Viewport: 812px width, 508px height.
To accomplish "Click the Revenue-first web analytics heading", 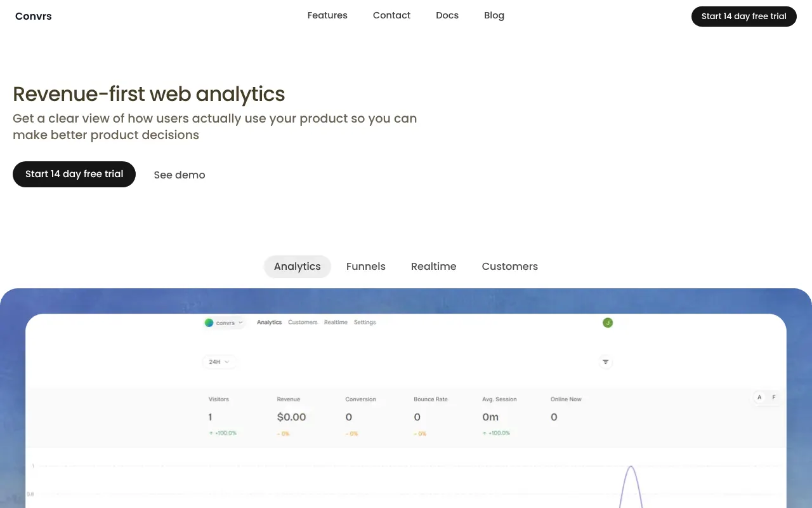I will click(149, 94).
